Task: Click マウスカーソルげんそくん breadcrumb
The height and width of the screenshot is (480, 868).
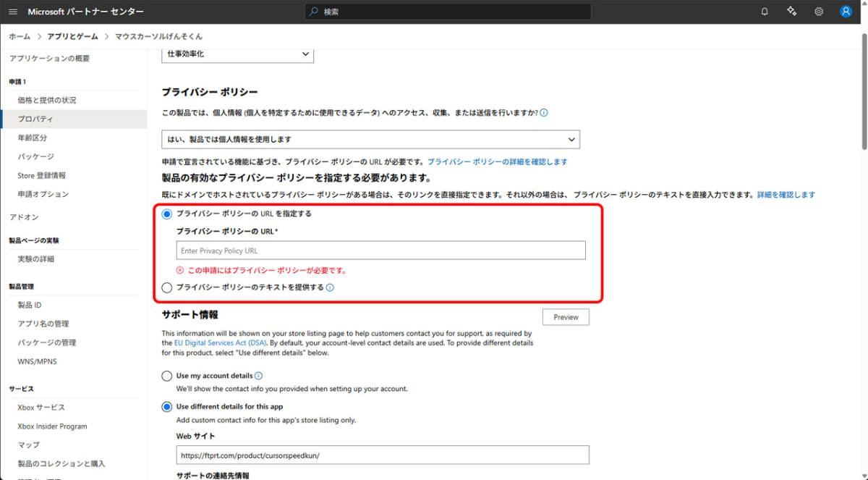Action: [158, 36]
